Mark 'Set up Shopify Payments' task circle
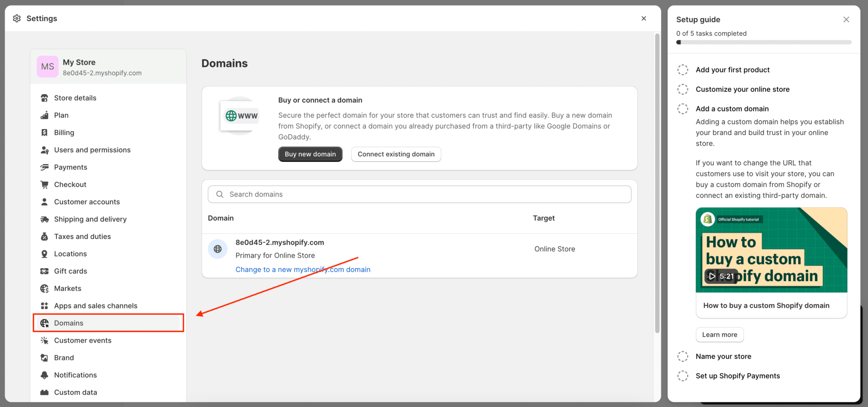This screenshot has height=407, width=868. [x=683, y=376]
